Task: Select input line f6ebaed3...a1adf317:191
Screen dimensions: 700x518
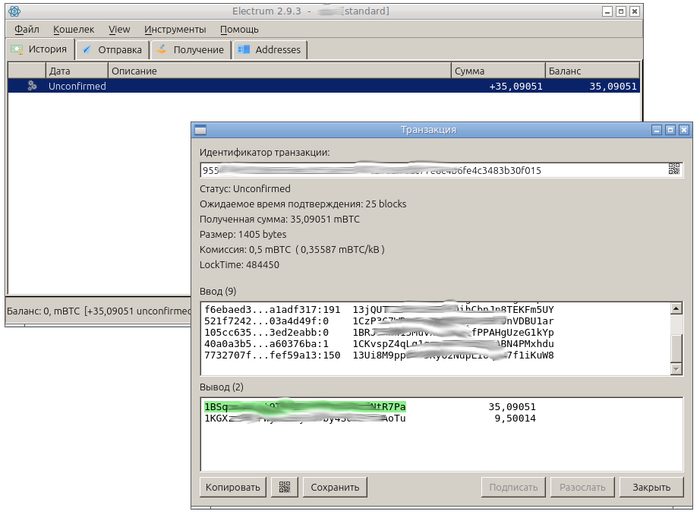Action: (379, 309)
